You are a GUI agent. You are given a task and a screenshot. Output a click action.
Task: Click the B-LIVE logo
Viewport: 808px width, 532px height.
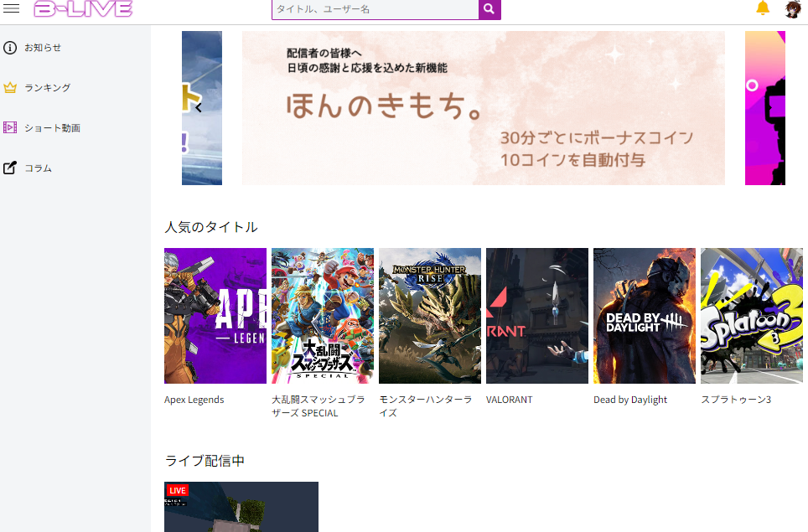point(83,8)
